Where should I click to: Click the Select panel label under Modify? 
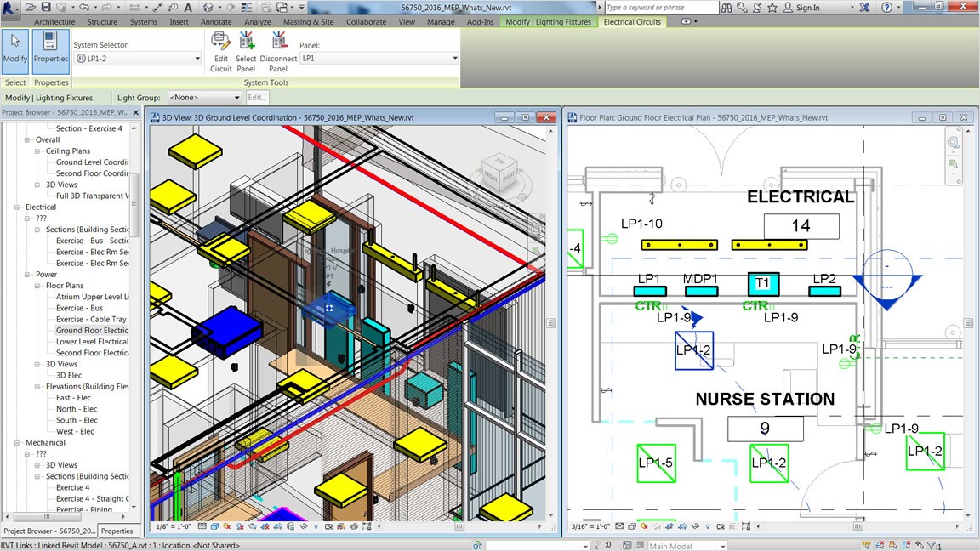tap(15, 82)
